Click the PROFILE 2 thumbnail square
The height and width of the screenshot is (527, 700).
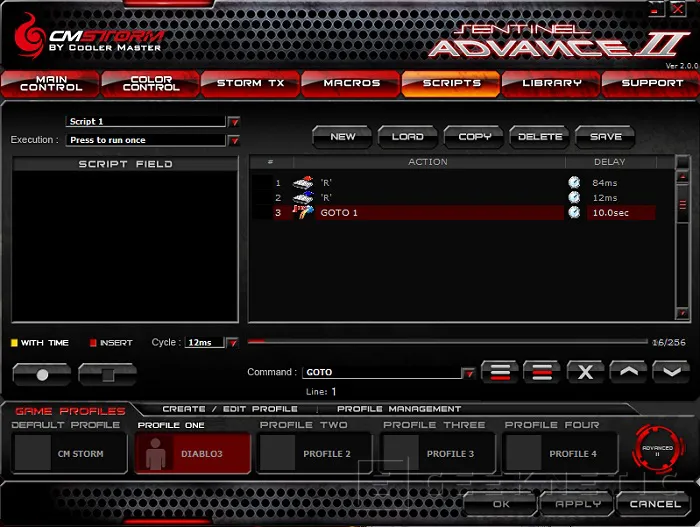pos(277,453)
